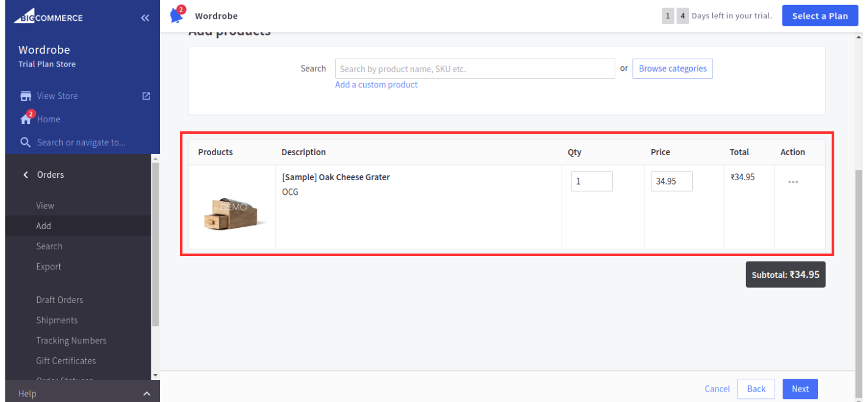The height and width of the screenshot is (402, 868).
Task: Click the View Store link text
Action: pyautogui.click(x=57, y=96)
